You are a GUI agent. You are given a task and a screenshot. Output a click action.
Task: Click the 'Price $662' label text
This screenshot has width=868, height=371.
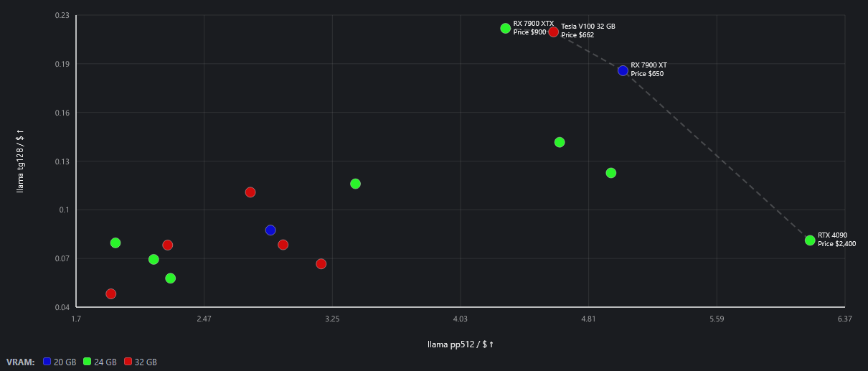pyautogui.click(x=577, y=35)
